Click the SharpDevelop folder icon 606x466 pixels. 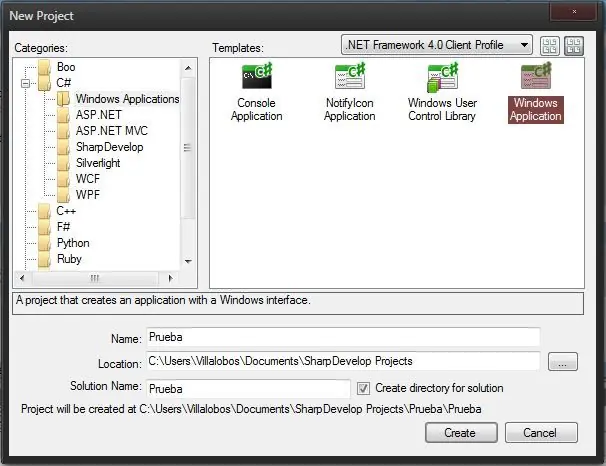[63, 147]
